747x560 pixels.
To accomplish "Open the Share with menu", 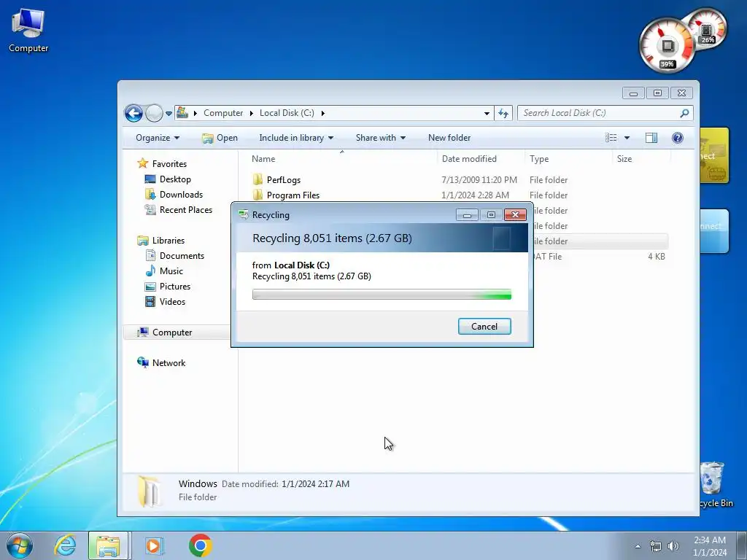I will 380,138.
